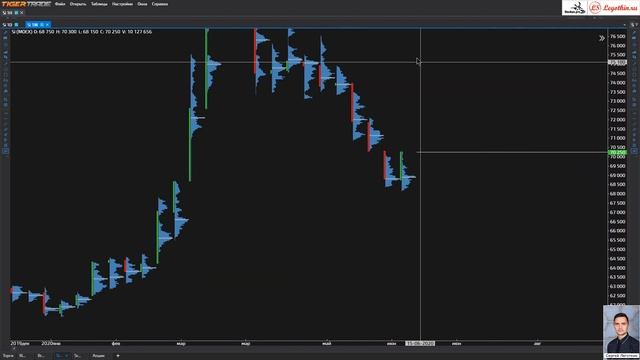Switch to the Торги bottom tab

click(x=8, y=356)
